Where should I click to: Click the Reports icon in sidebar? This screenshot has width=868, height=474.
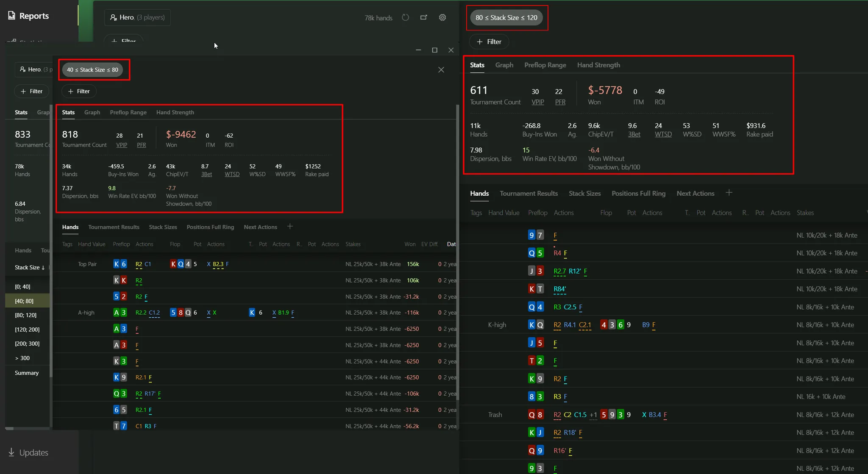pos(12,16)
